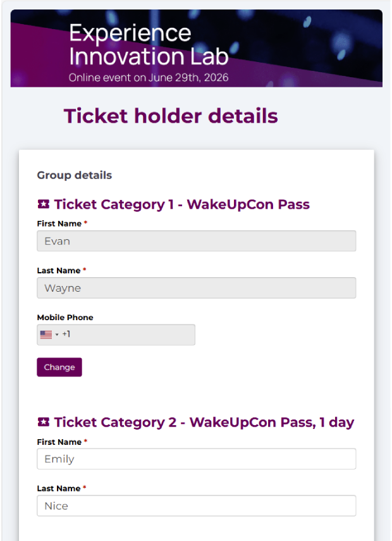Select the Ticket Category 2 WakeUpCon Pass heading
The width and height of the screenshot is (392, 541).
(x=204, y=422)
